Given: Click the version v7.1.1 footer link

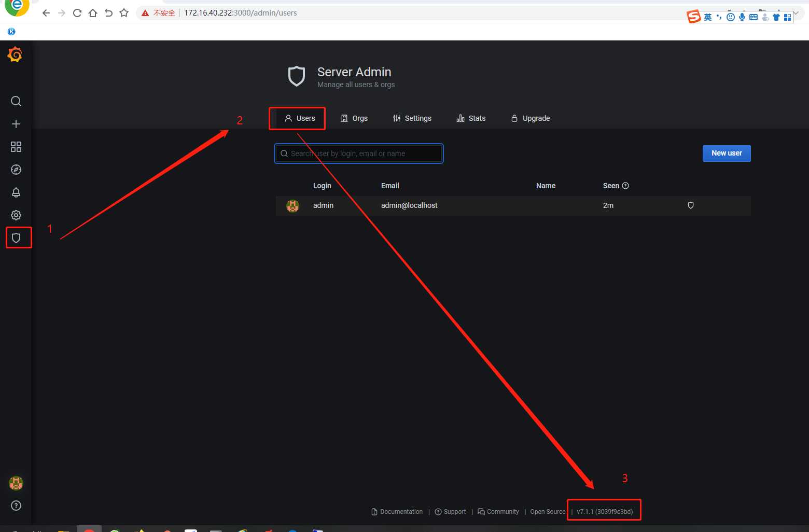Looking at the screenshot, I should point(605,512).
